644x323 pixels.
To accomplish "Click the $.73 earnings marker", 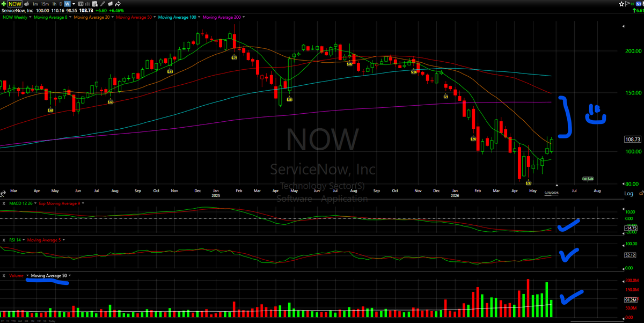I will pos(234,57).
